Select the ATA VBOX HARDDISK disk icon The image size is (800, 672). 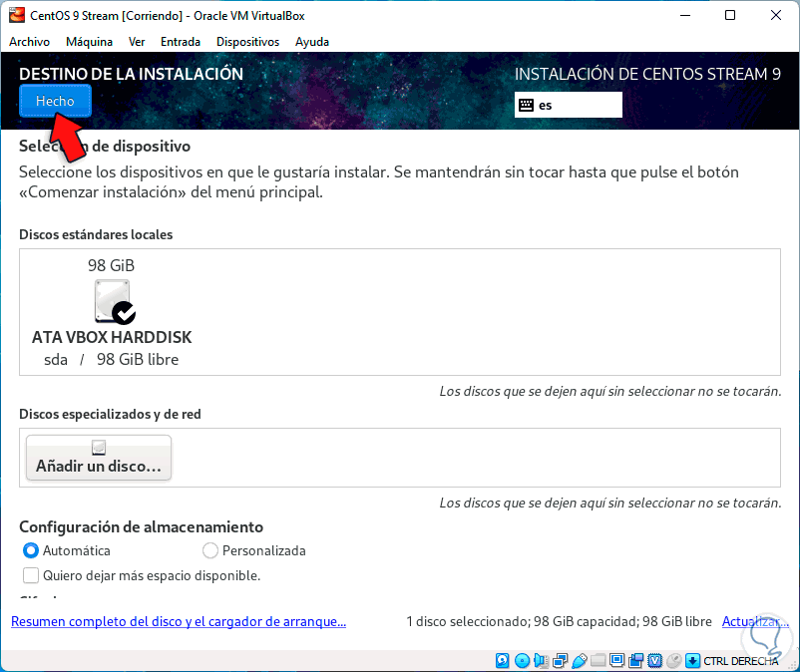tap(115, 302)
